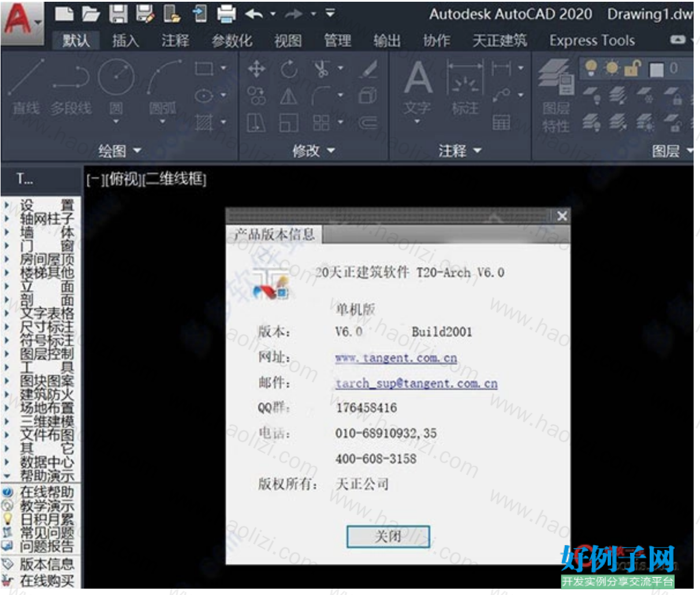
Task: Select the Copy tool
Action: [256, 96]
